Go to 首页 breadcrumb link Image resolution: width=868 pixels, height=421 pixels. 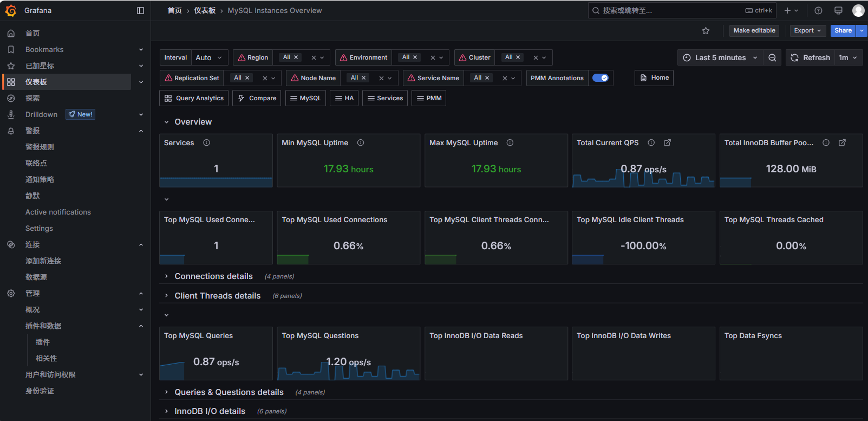pos(174,10)
